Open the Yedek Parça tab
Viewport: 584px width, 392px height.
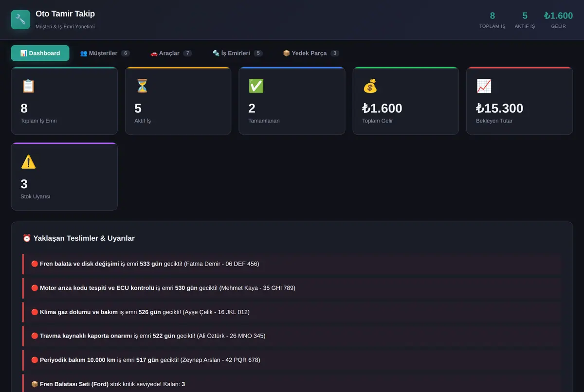click(x=311, y=53)
